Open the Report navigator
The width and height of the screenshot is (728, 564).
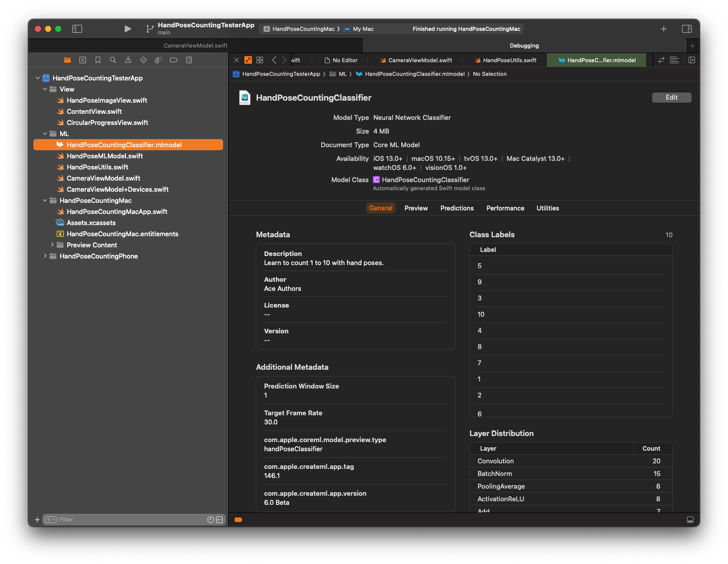(x=189, y=60)
